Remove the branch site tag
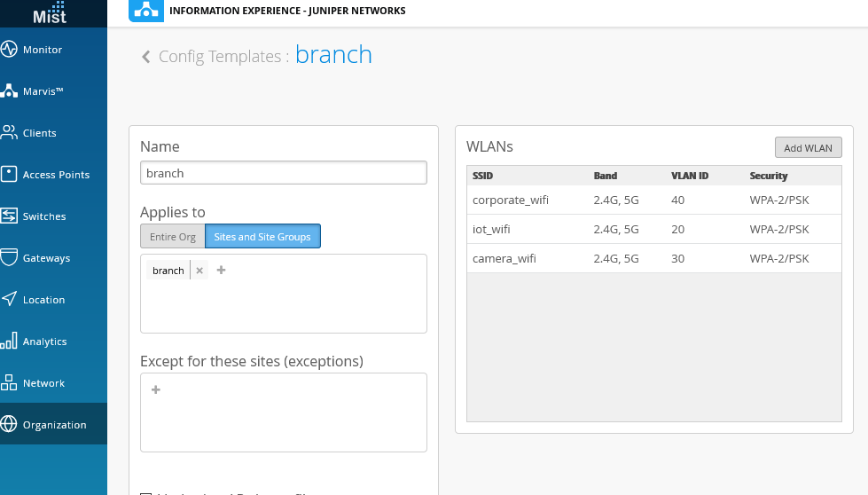Viewport: 868px width, 495px height. click(x=199, y=271)
